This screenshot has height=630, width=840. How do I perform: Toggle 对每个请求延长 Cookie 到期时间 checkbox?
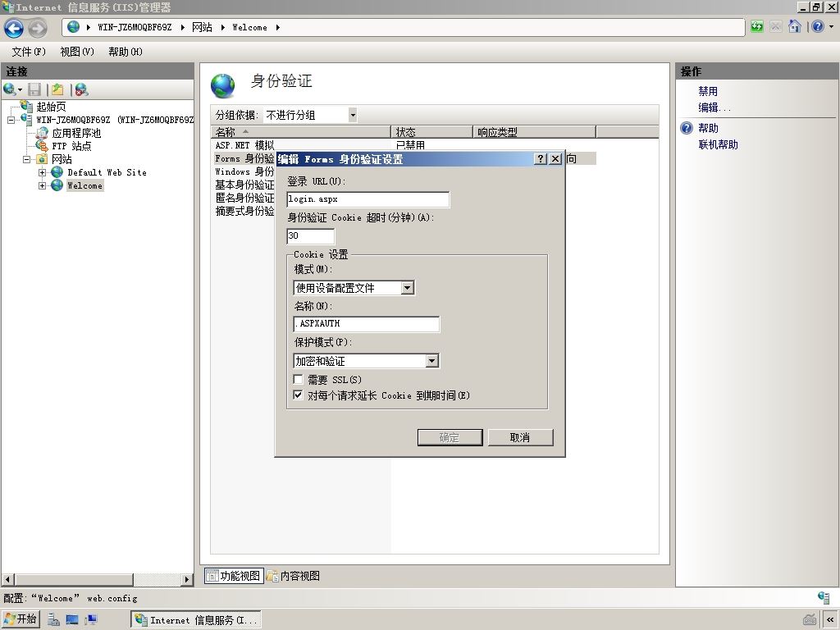[299, 395]
